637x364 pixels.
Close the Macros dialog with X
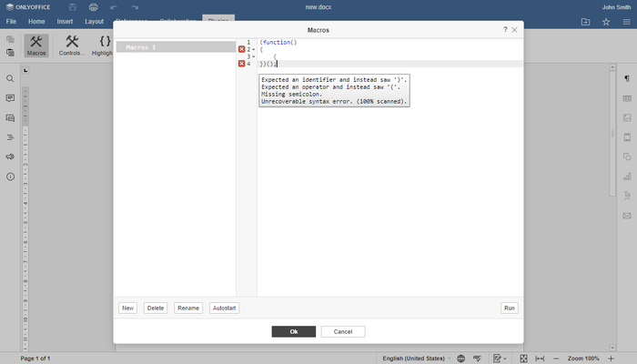coord(514,30)
